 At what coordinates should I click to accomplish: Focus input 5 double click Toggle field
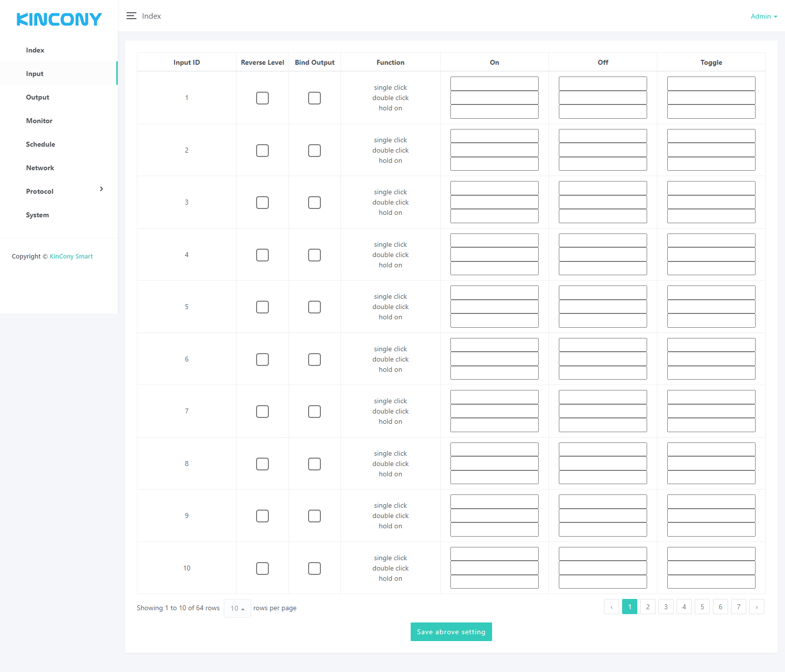[x=711, y=307]
